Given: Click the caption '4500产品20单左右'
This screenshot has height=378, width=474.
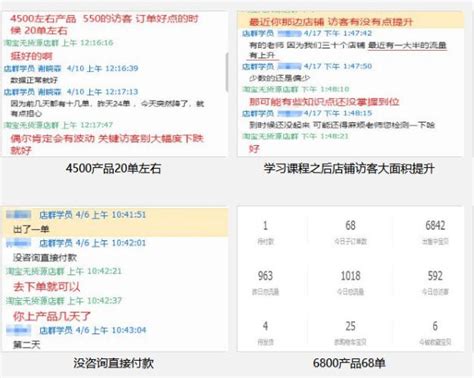Looking at the screenshot, I should click(x=113, y=168).
